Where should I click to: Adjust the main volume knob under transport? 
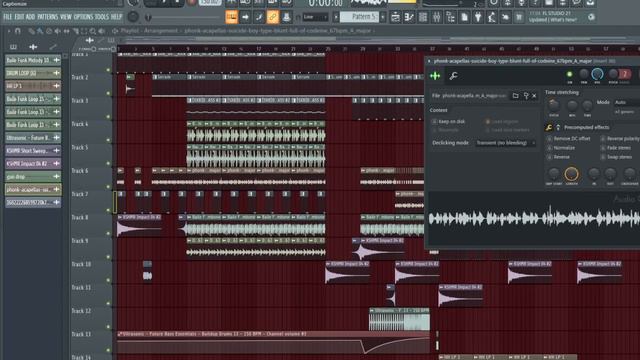tap(133, 17)
